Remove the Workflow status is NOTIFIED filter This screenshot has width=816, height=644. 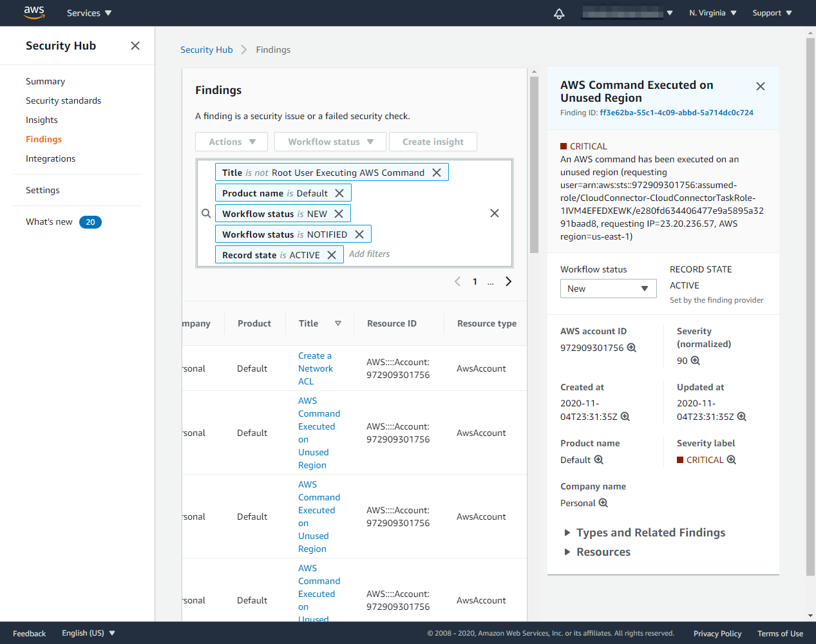pos(359,234)
